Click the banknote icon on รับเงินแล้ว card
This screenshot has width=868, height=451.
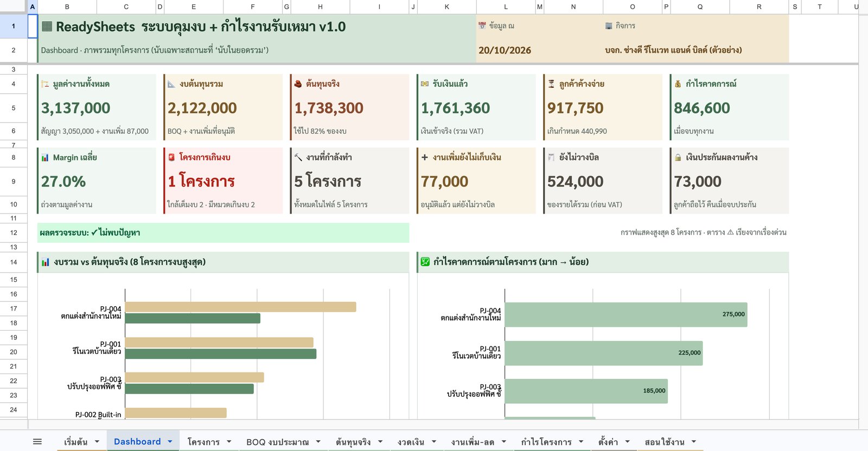[x=425, y=84]
